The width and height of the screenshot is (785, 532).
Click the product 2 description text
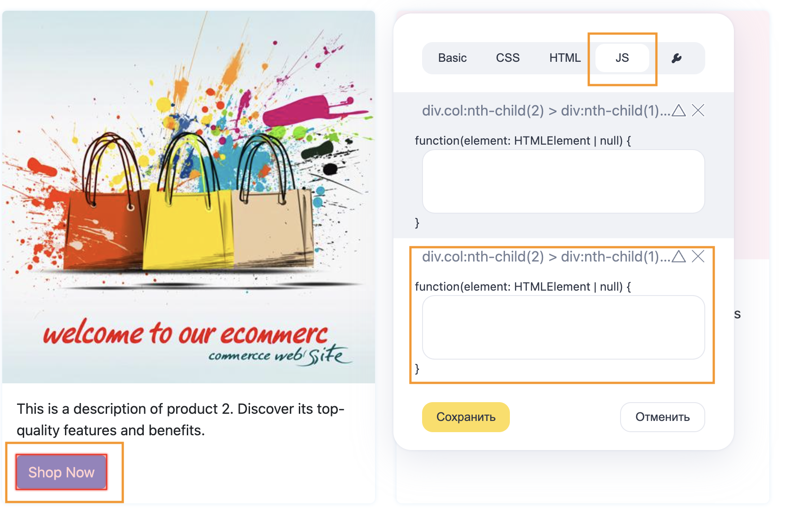(x=180, y=419)
